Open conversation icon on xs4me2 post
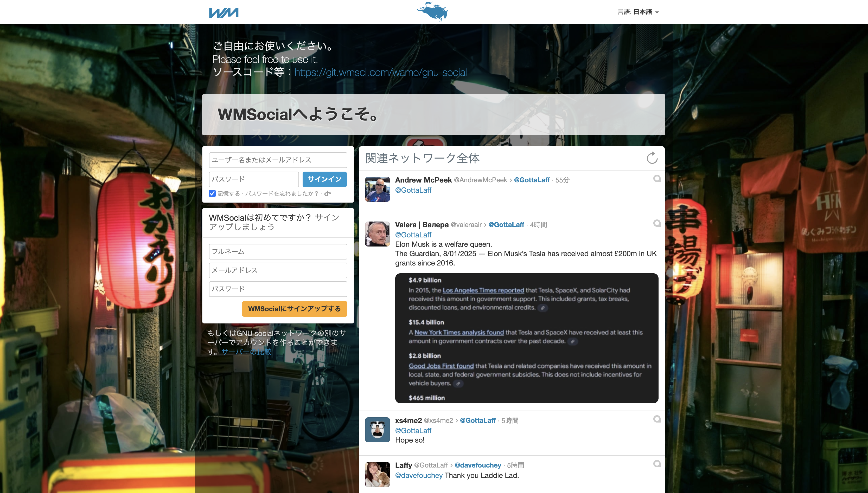Image resolution: width=868 pixels, height=493 pixels. 656,419
